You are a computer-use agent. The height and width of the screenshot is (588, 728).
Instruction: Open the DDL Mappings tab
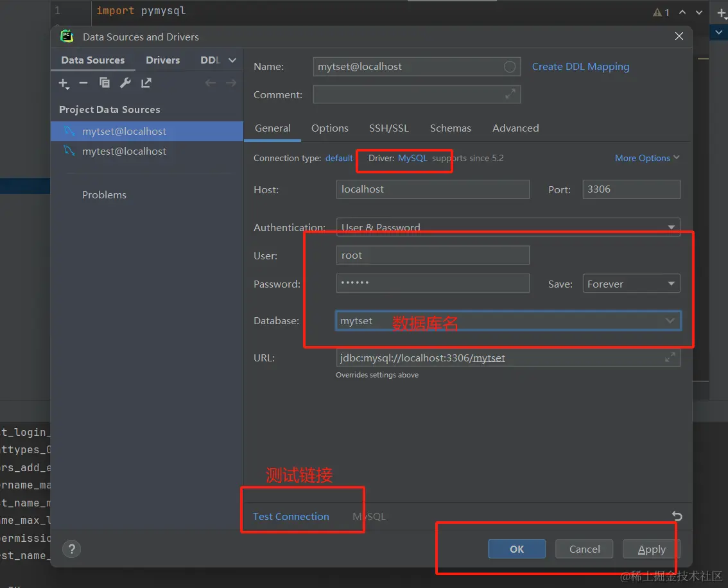point(209,60)
